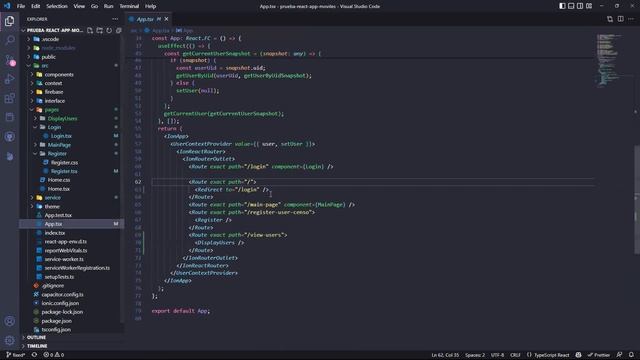640x360 pixels.
Task: Change indentation via Spaces: 2
Action: 475,355
